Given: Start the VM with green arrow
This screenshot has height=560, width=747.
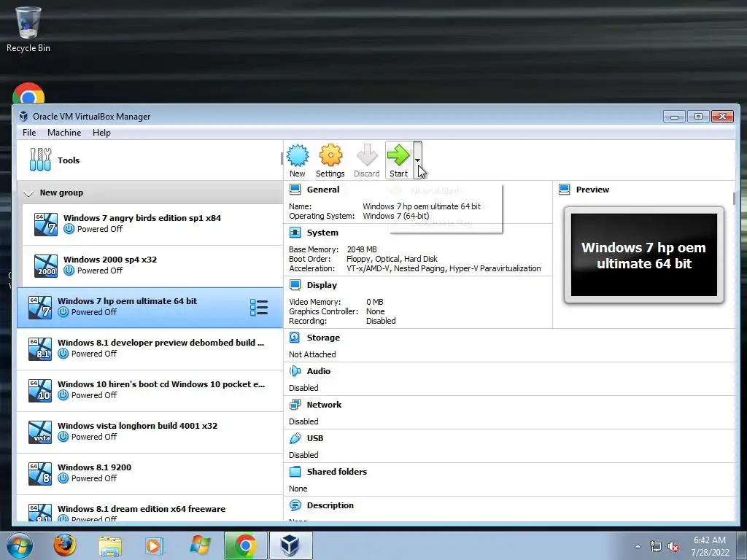Looking at the screenshot, I should click(399, 160).
